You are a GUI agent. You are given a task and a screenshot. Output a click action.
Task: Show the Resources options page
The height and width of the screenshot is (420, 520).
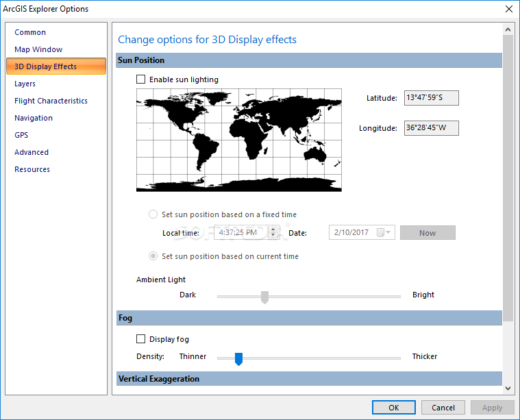pos(32,169)
